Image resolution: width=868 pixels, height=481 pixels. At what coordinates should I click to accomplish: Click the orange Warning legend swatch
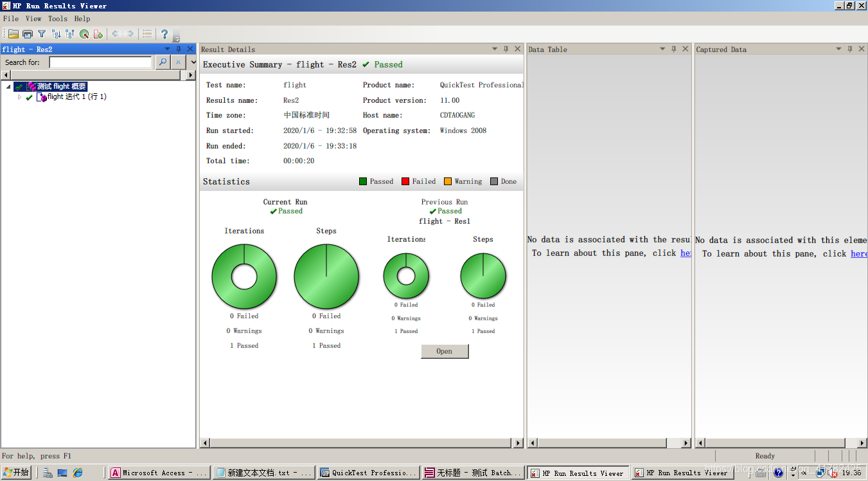pyautogui.click(x=448, y=181)
